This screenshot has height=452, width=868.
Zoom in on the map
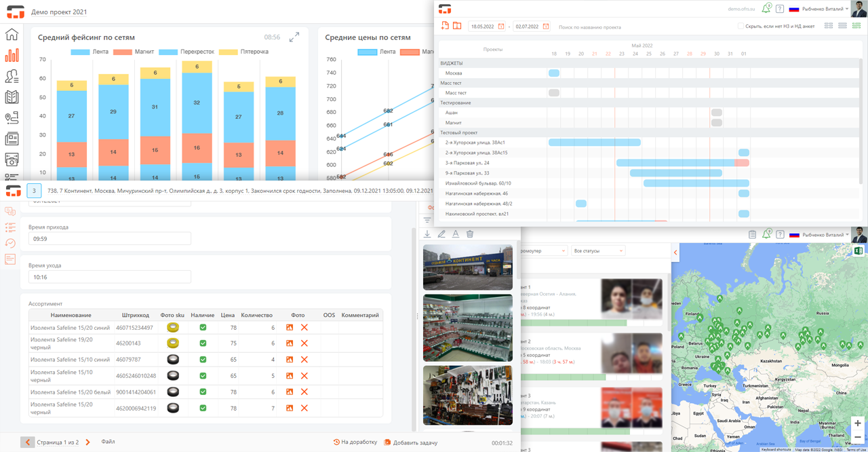coord(858,423)
